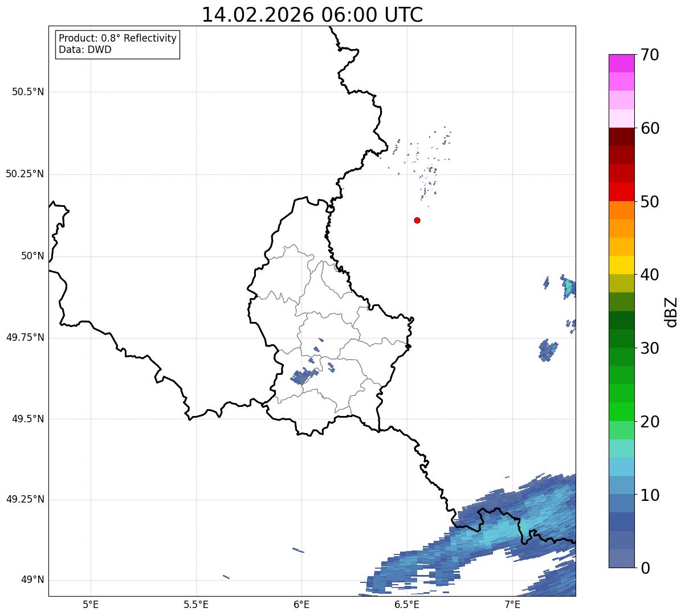This screenshot has height=616, width=685.
Task: Click the 6°E longitude label
Action: click(x=301, y=604)
